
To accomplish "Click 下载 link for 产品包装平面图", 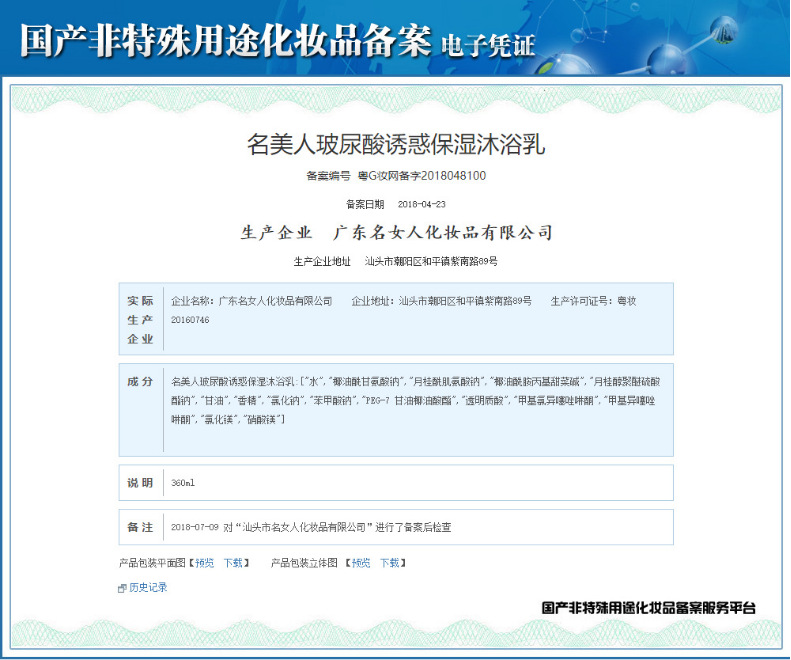I will coord(233,563).
